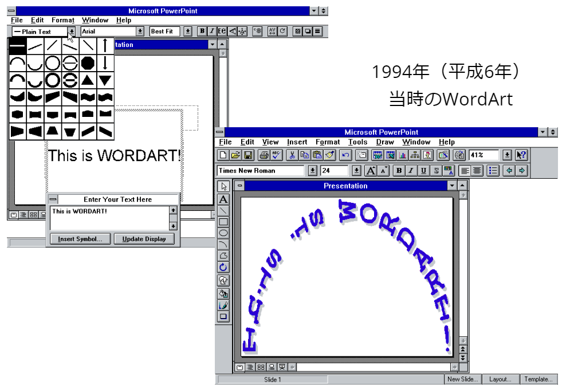Image resolution: width=566 pixels, height=392 pixels.
Task: Open the View menu
Action: pos(270,142)
